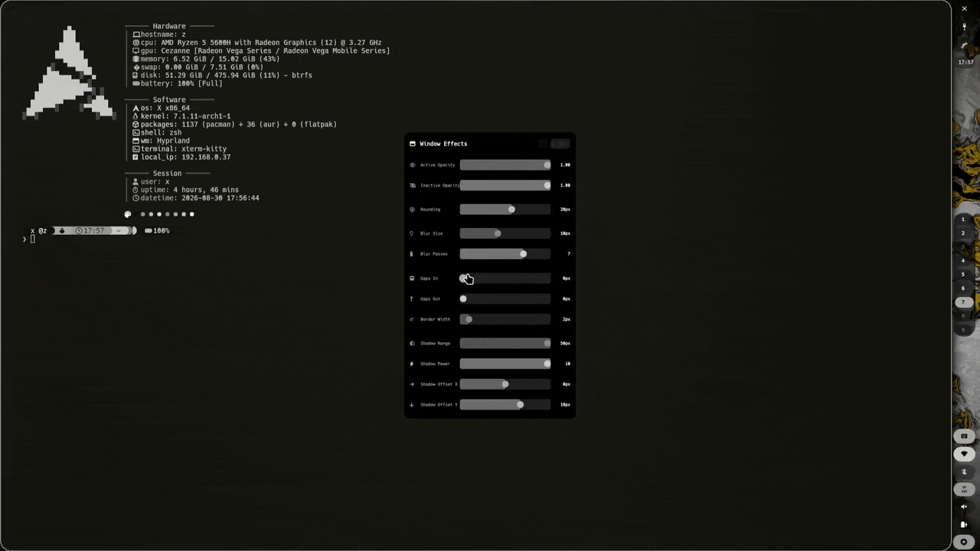The width and height of the screenshot is (980, 551).
Task: Click the "7" Blur Passes value
Action: (569, 253)
